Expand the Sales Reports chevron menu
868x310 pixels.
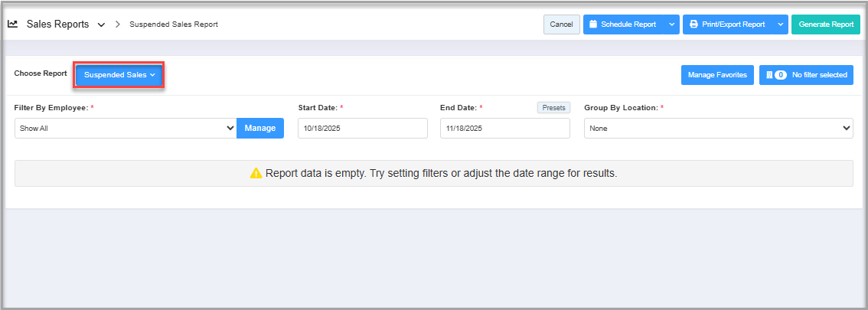pos(101,24)
